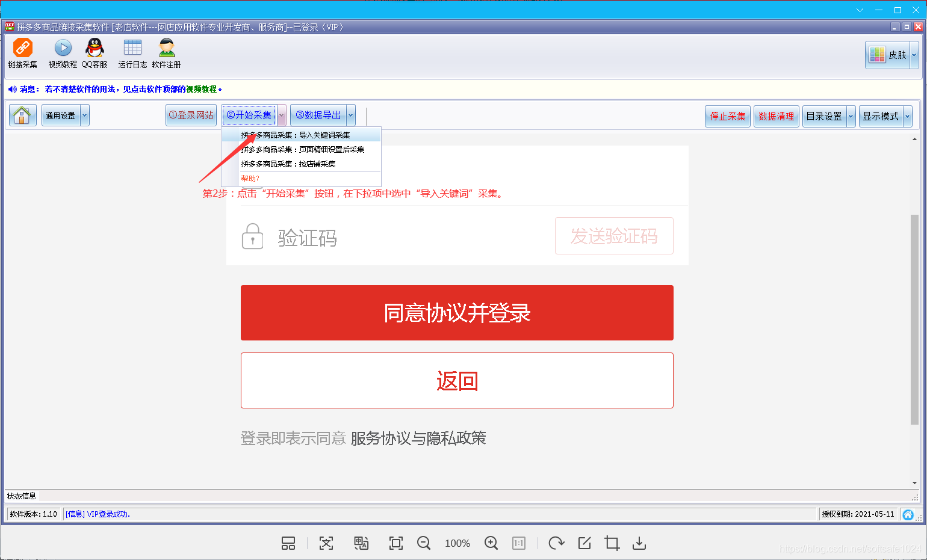Open the 帮助? menu entry
Viewport: 927px width, 560px height.
pyautogui.click(x=302, y=179)
